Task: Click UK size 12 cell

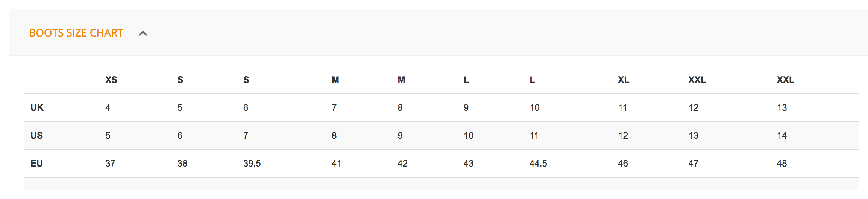Action: pyautogui.click(x=693, y=108)
